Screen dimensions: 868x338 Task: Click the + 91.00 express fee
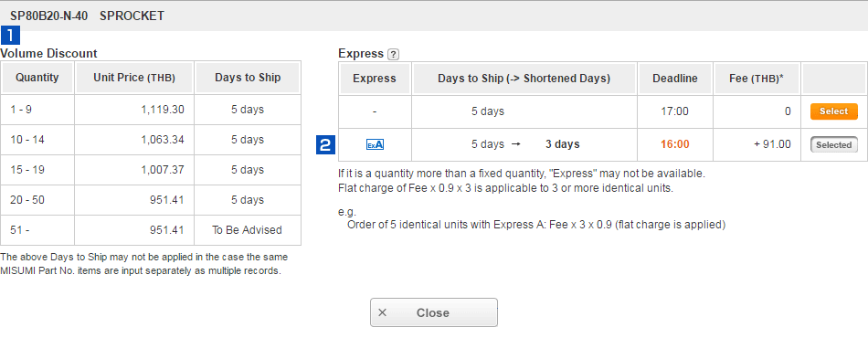(772, 144)
